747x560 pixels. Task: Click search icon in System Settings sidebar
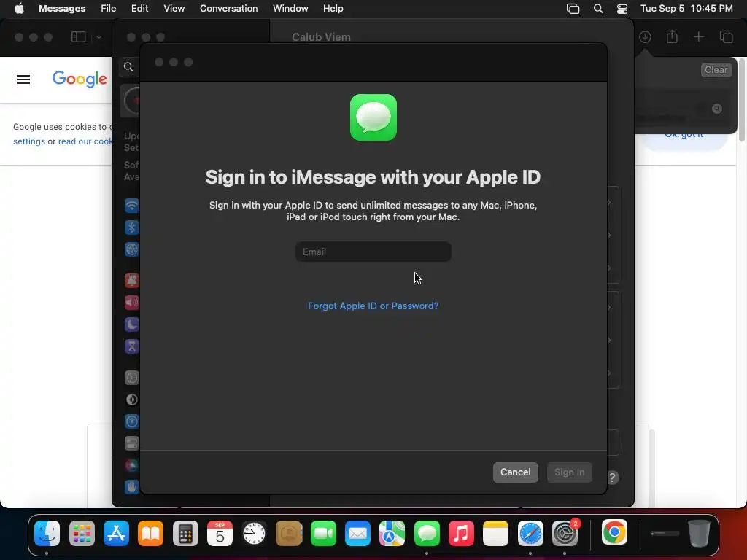(x=128, y=66)
